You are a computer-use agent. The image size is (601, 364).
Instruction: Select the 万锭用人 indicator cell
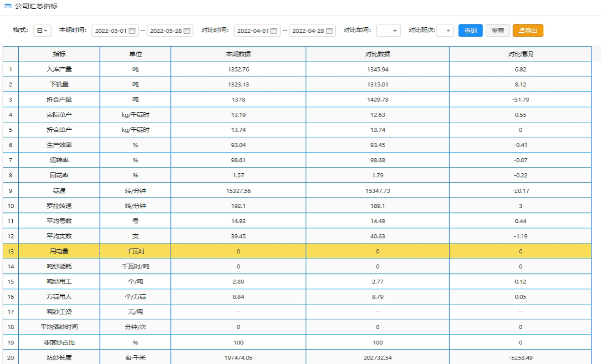pos(60,297)
